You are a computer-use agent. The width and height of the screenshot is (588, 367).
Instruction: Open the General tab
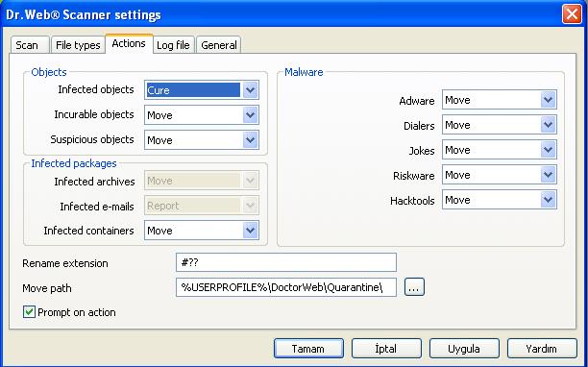coord(219,45)
